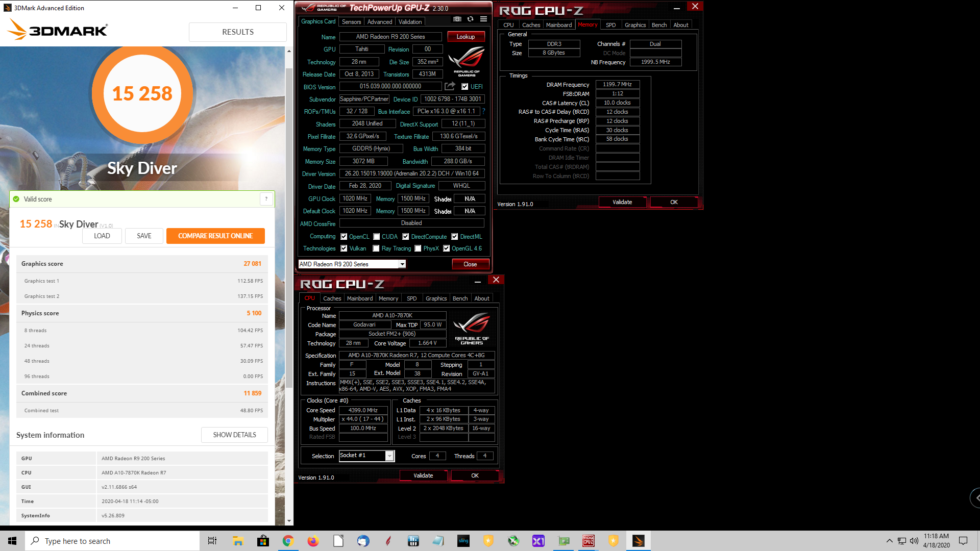Switch to the Advanced tab in GPU-Z
The height and width of the screenshot is (551, 980).
[380, 22]
